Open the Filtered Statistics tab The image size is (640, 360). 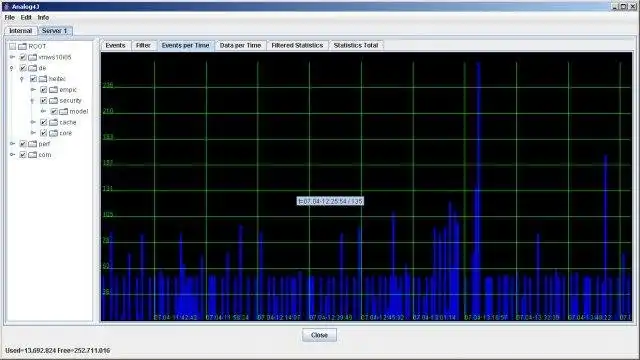[297, 45]
